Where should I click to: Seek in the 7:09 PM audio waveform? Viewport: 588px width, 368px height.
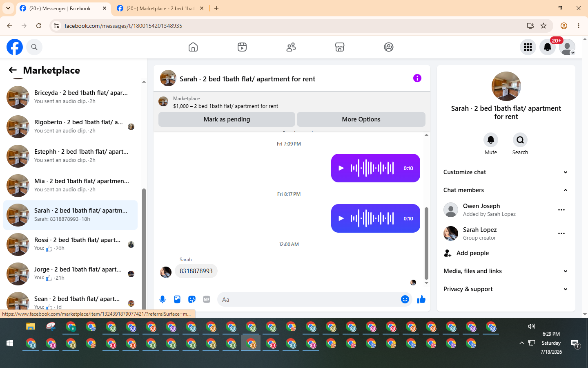point(372,168)
